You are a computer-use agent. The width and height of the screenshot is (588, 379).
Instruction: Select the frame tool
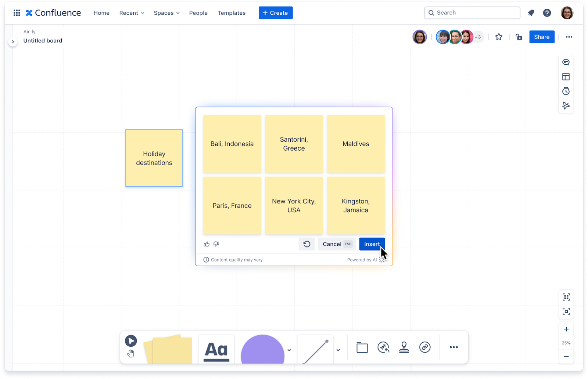(x=362, y=347)
